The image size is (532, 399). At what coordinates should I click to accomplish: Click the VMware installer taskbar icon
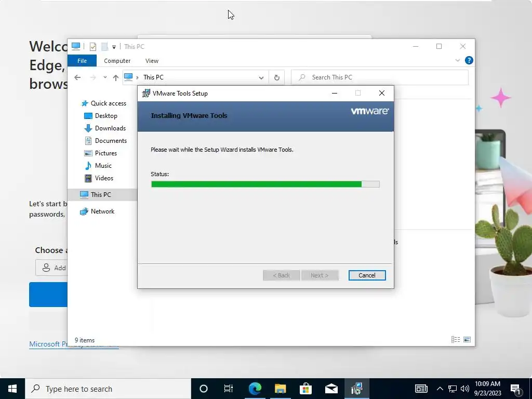[x=356, y=389]
